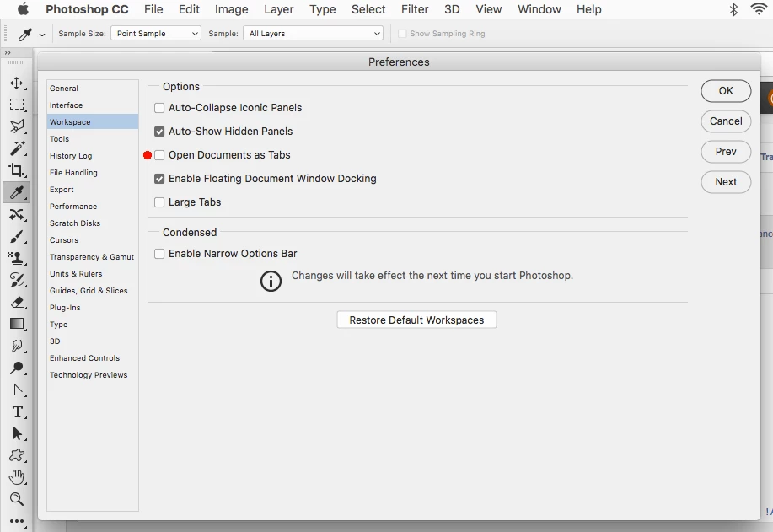Uncheck Auto-Show Hidden Panels
The height and width of the screenshot is (532, 773).
pos(159,132)
